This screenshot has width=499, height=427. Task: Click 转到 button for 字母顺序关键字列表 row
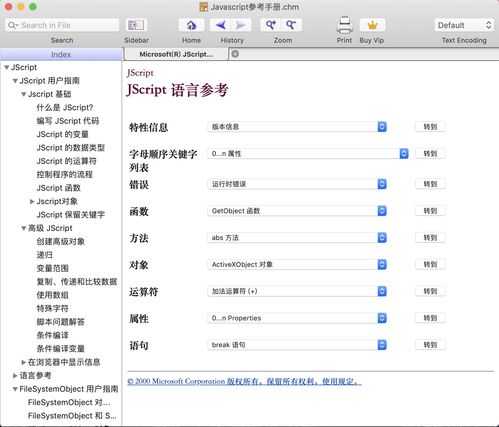click(x=430, y=154)
